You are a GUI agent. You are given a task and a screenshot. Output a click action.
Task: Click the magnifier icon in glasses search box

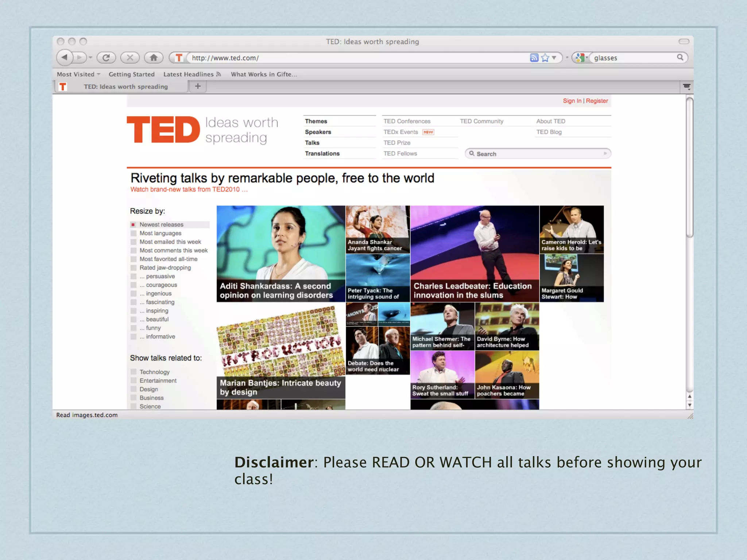click(680, 57)
